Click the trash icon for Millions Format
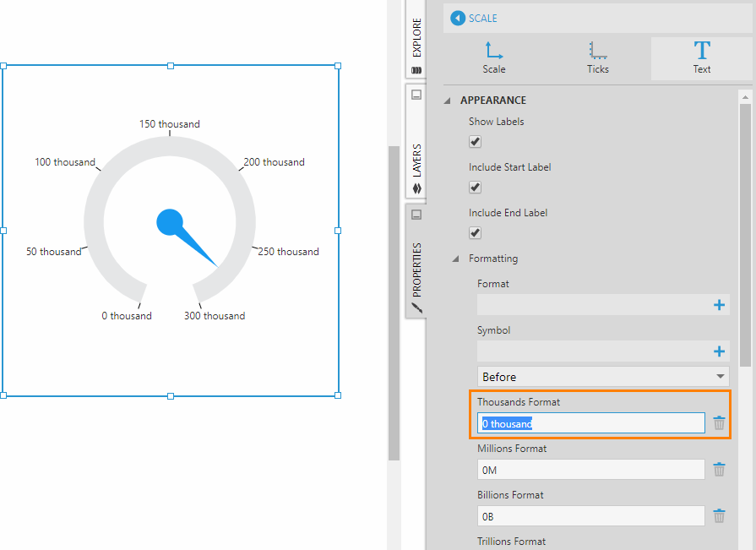Image resolution: width=756 pixels, height=550 pixels. click(719, 469)
